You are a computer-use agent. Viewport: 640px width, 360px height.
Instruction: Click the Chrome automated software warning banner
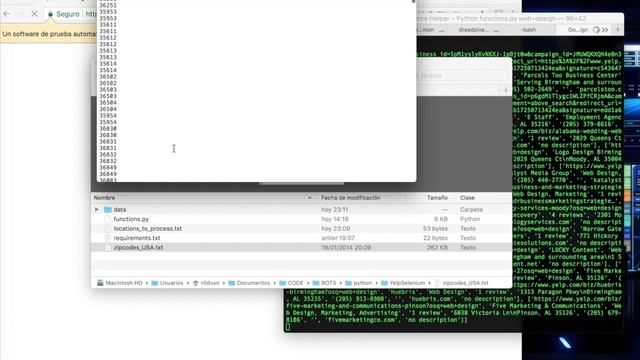48,34
